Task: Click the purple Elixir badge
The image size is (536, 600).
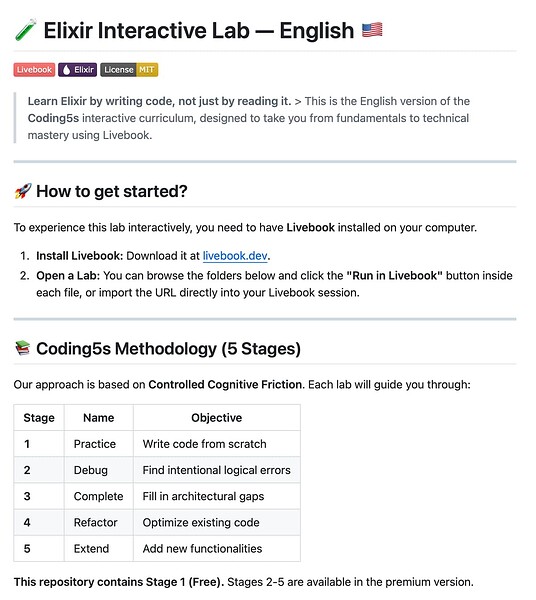Action: tap(78, 70)
